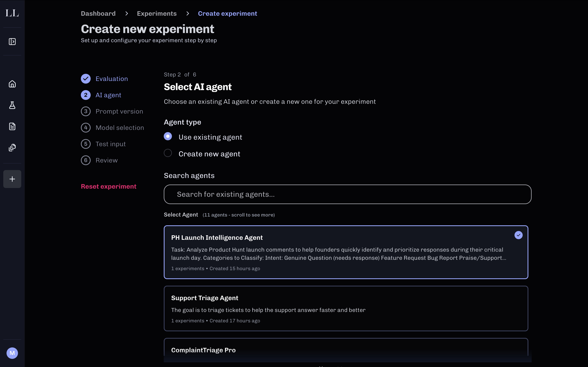Select Create new agent radio option
Screen dimensions: 588x367
point(168,153)
